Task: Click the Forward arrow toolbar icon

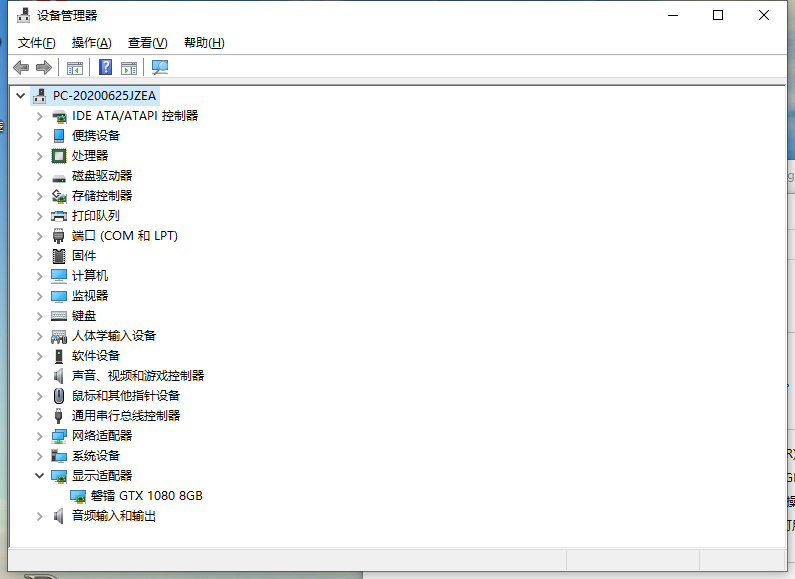Action: (x=44, y=67)
